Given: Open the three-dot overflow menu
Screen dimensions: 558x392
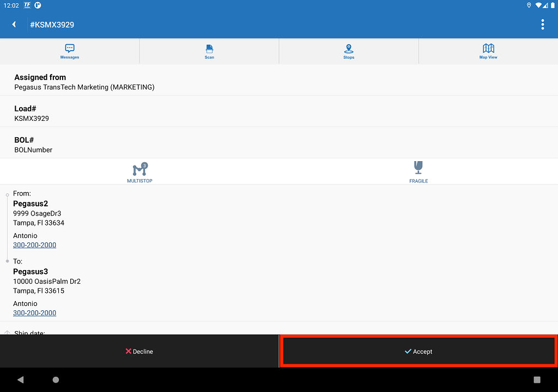Looking at the screenshot, I should 542,24.
